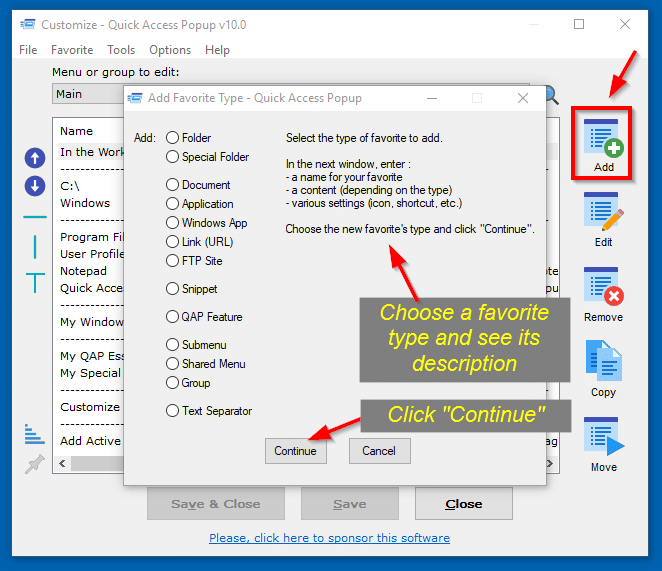
Task: Open the Favorite menu
Action: (x=72, y=50)
